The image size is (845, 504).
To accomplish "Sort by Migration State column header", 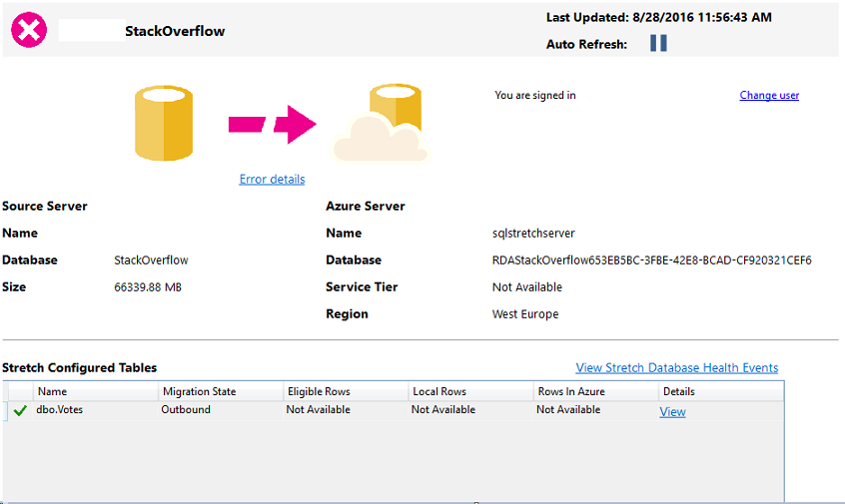I will click(x=199, y=391).
